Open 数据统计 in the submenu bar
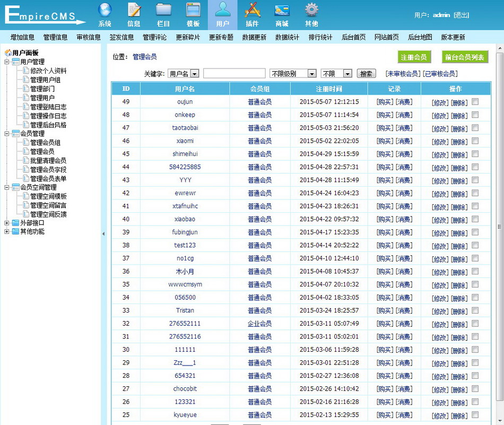This screenshot has height=425, width=504. click(288, 37)
